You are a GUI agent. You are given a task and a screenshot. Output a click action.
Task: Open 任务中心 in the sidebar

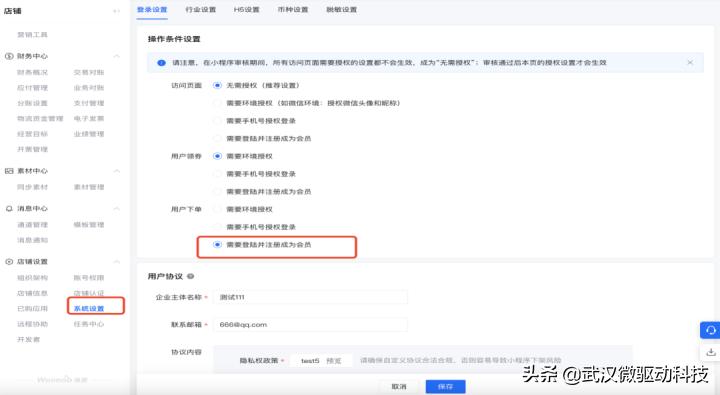(89, 324)
